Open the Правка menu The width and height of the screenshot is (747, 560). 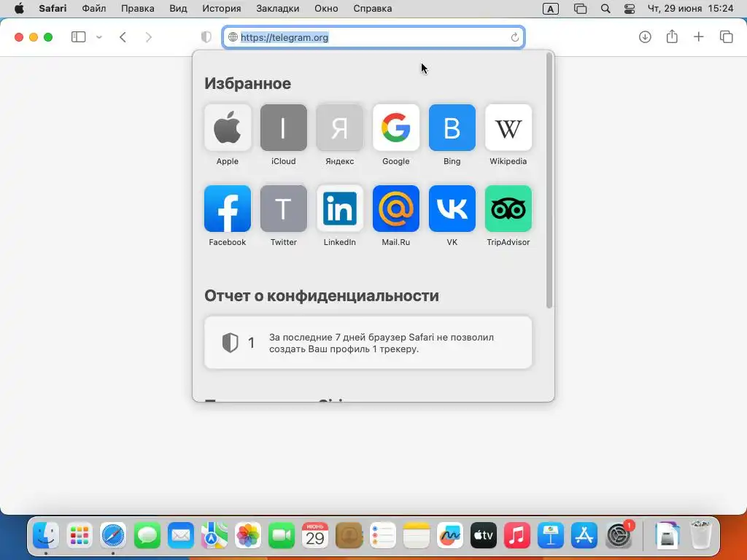(137, 9)
